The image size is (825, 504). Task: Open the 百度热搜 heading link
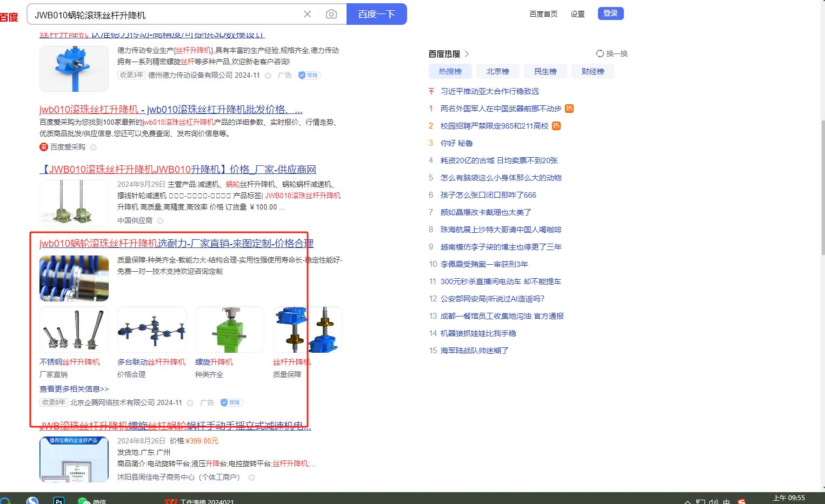(449, 54)
